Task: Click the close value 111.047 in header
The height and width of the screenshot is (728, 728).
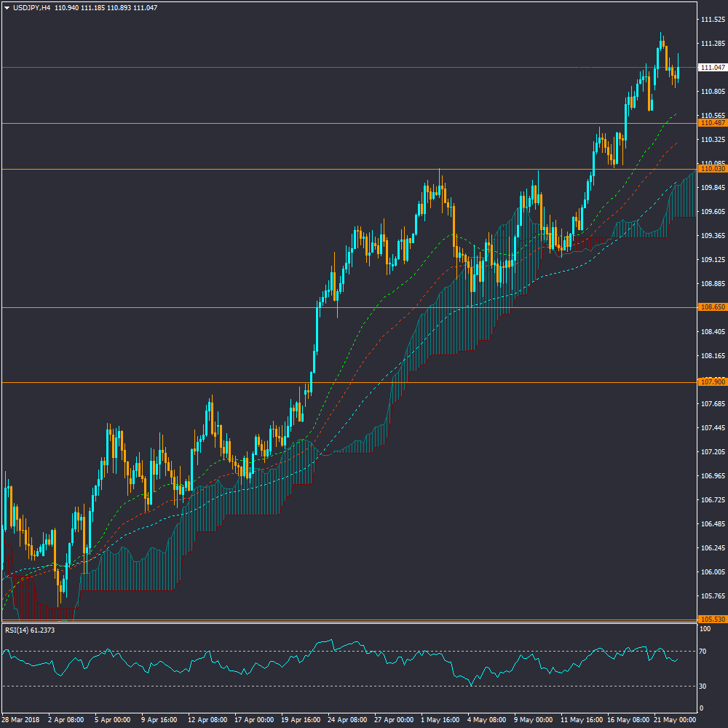Action: coord(145,8)
